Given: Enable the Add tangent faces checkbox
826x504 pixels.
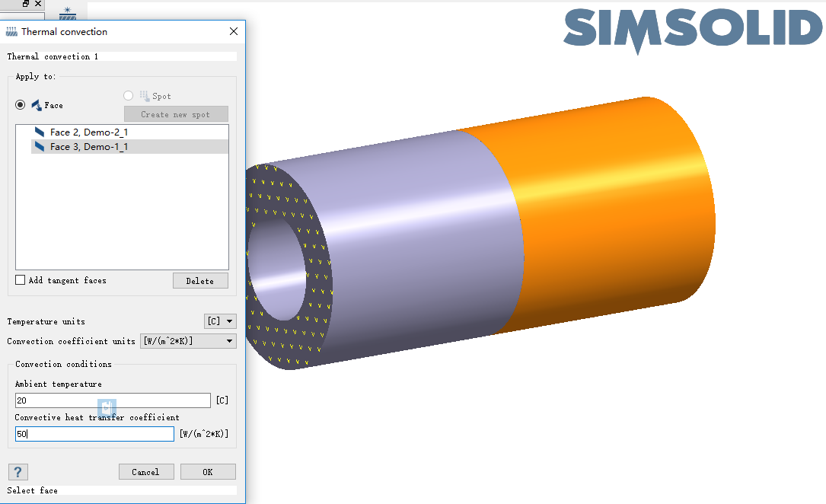Looking at the screenshot, I should (19, 279).
